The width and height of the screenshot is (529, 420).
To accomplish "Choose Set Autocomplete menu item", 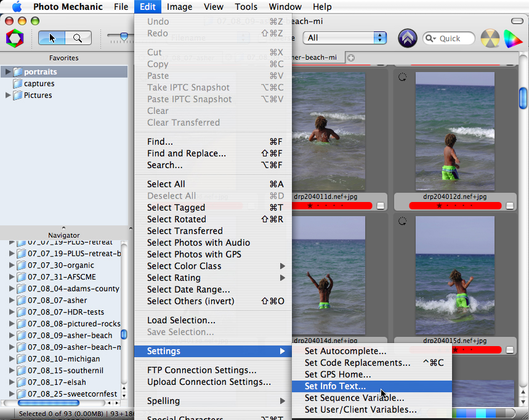I will click(372, 351).
